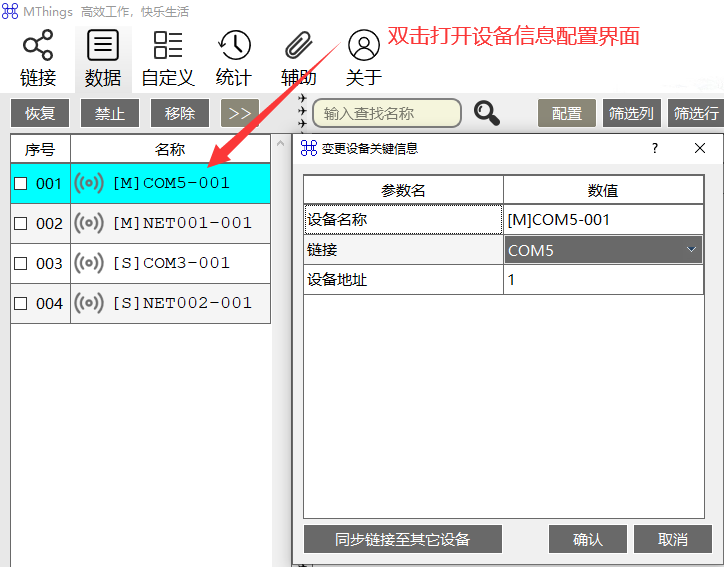Viewport: 724px width, 567px height.
Task: Click scroll-up arrow of device list scrollbar
Action: coord(280,144)
